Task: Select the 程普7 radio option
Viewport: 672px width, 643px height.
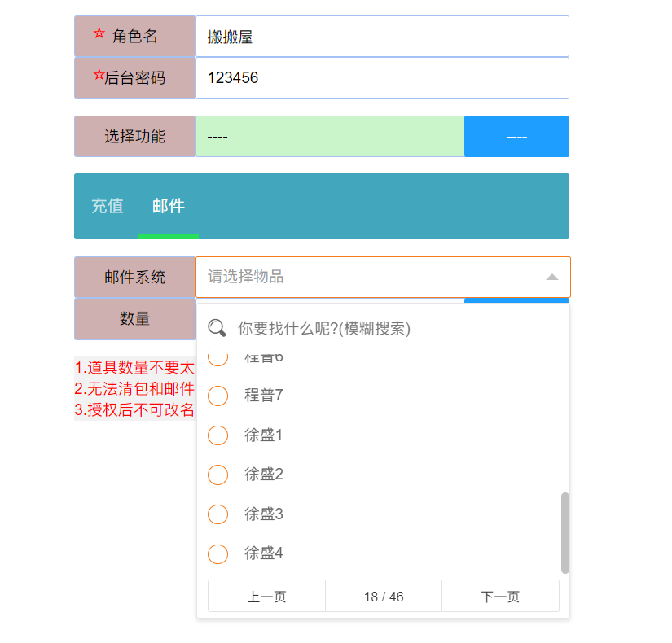Action: click(x=218, y=396)
